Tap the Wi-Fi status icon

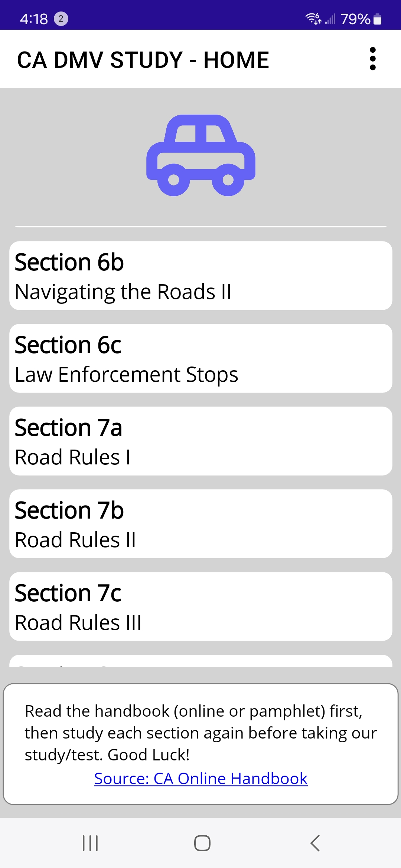click(x=313, y=19)
